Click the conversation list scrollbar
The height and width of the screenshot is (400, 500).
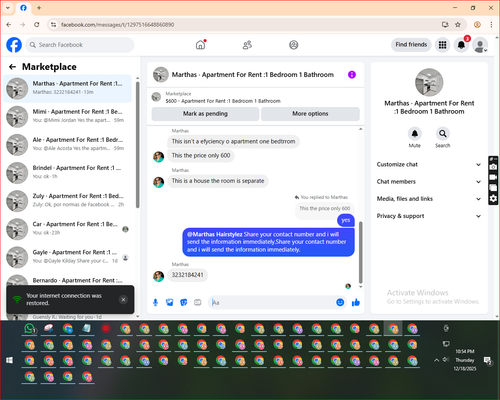138,145
